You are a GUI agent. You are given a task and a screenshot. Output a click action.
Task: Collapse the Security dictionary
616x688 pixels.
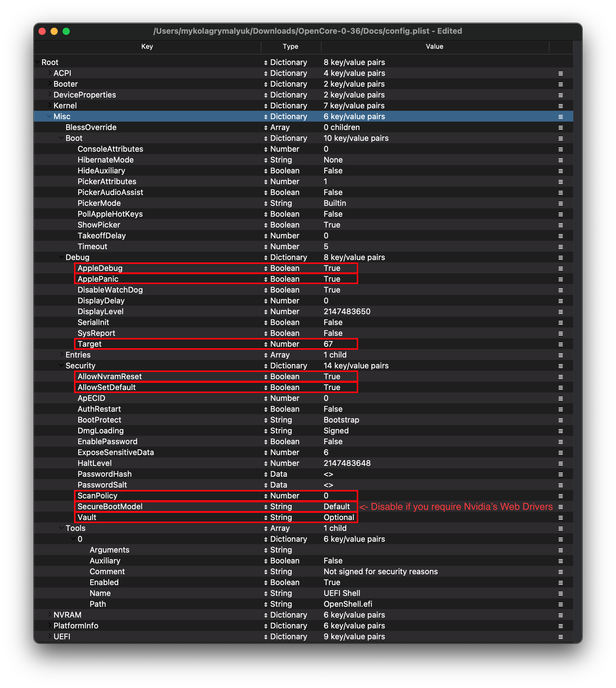coord(61,365)
